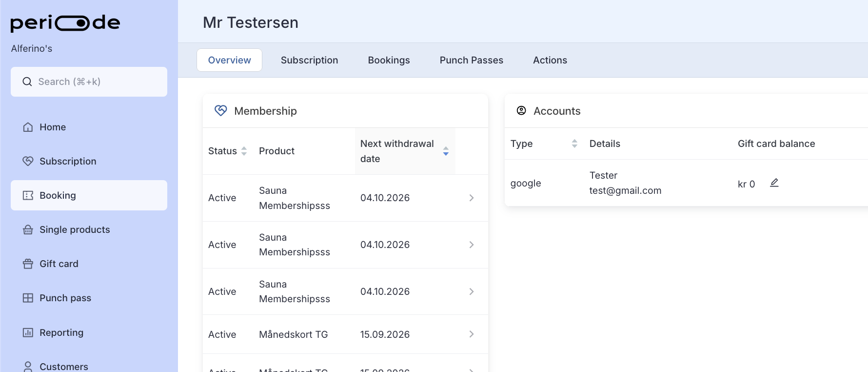868x372 pixels.
Task: Click the Gift card present icon
Action: point(28,264)
